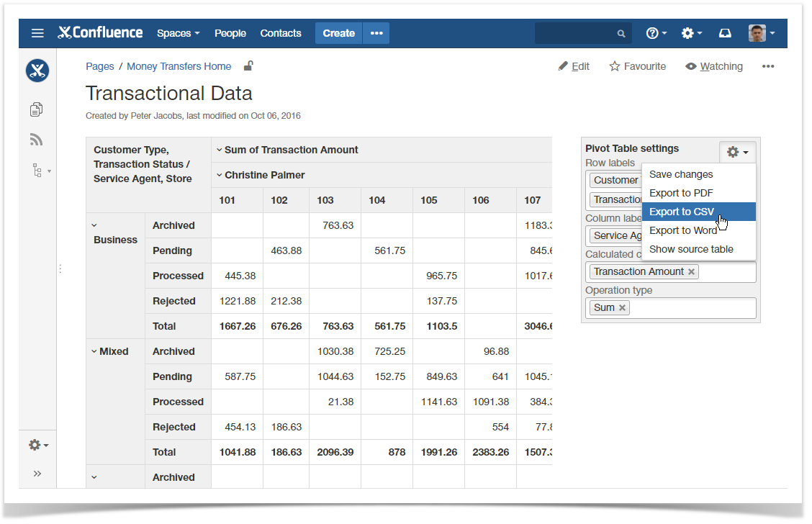The image size is (812, 524).
Task: Open the notifications tray icon
Action: (x=725, y=32)
